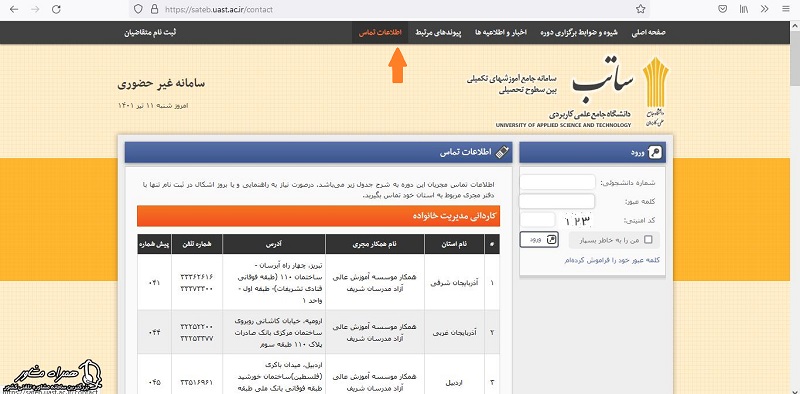The image size is (800, 394).
Task: Click the ارومیه address cell in row 2
Action: point(273,332)
